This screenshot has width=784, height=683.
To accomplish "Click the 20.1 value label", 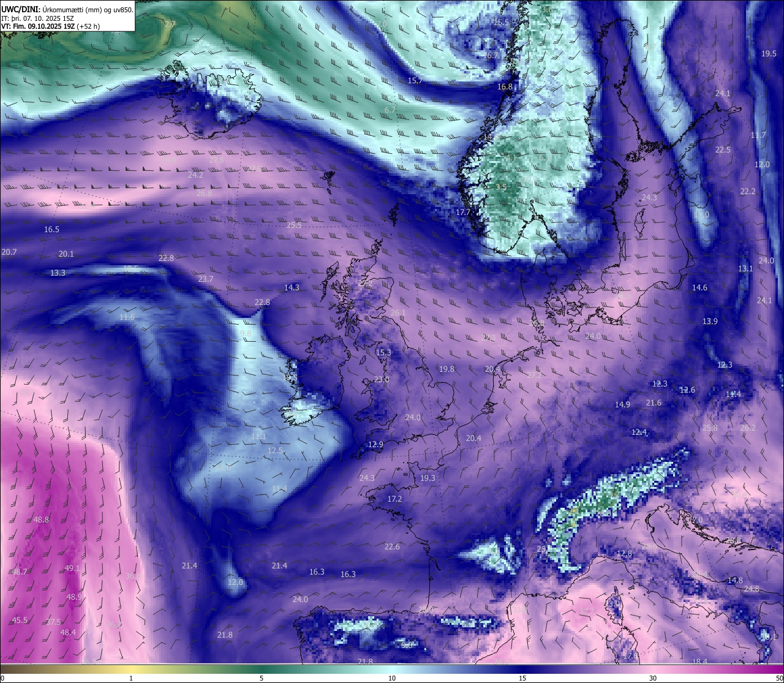I will point(66,254).
